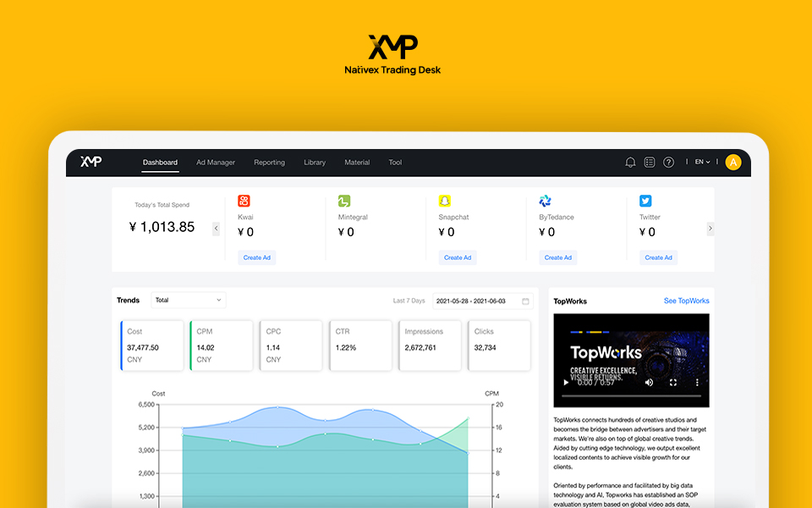The width and height of the screenshot is (812, 508).
Task: Create an ad for ByteDance
Action: [x=558, y=257]
